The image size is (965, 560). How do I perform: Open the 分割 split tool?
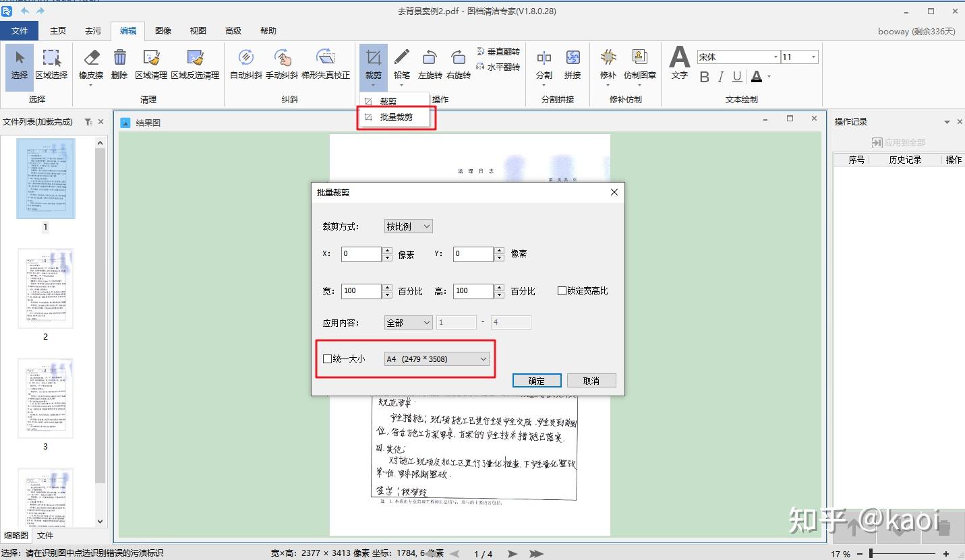point(544,65)
